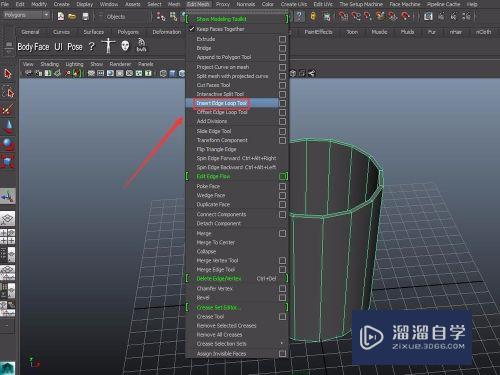Viewport: 500px width, 375px height.
Task: Open the Mesh menu in menu bar
Action: pyautogui.click(x=174, y=4)
